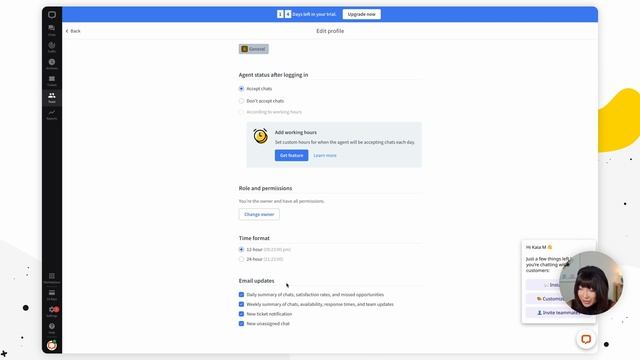Click the 'Role and permissions' heading
Image resolution: width=640 pixels, height=360 pixels.
tap(265, 188)
